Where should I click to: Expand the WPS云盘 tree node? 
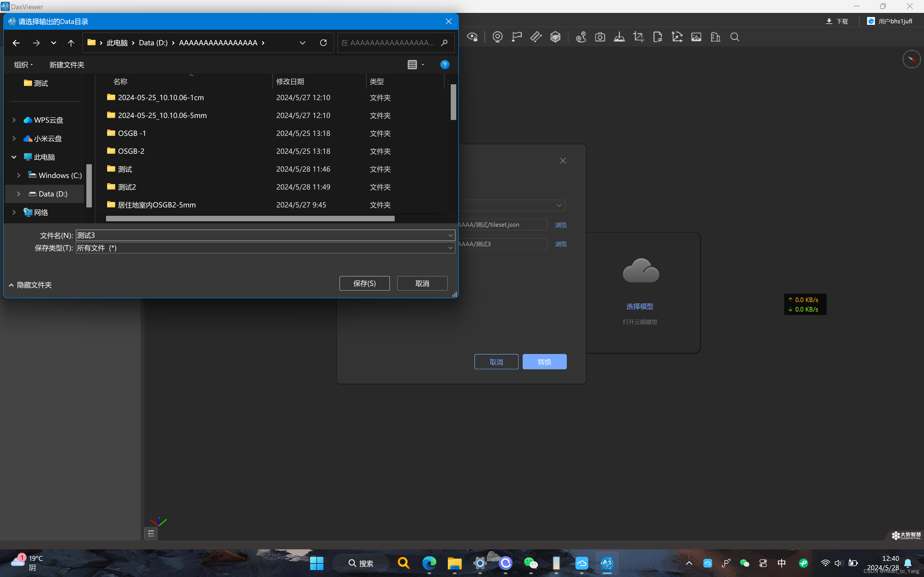coord(14,120)
